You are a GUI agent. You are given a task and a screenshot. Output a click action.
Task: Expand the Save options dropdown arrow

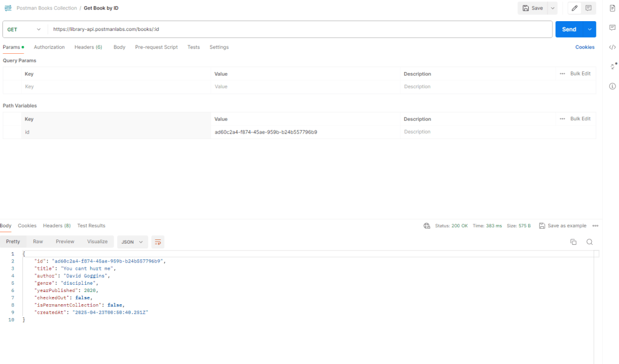553,8
